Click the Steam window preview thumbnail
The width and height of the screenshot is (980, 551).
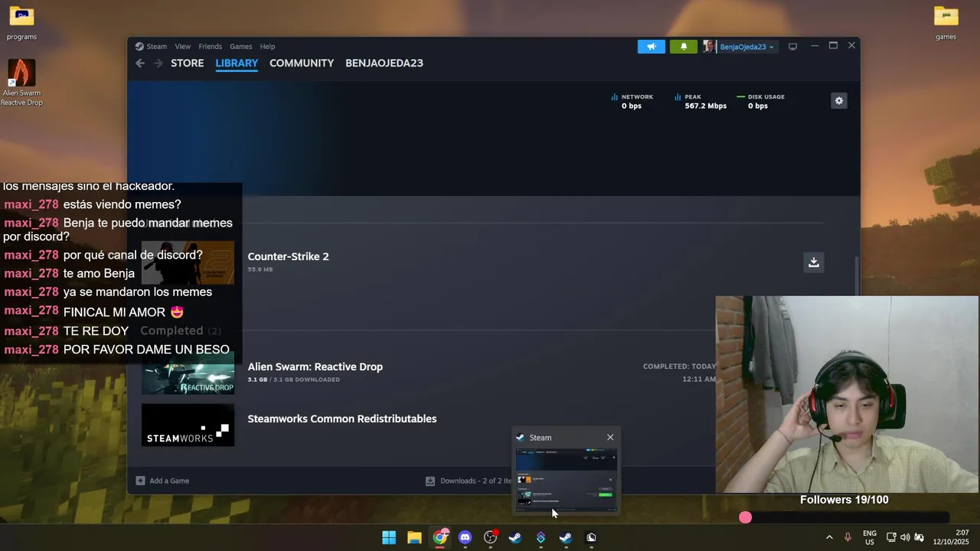[x=566, y=478]
